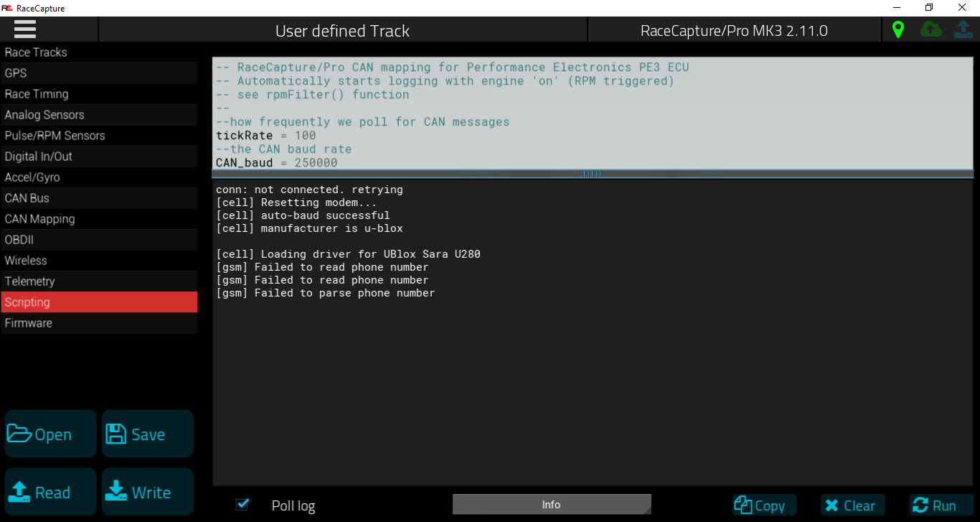Screen dimensions: 980x522
Task: Select CAN Bus in sidebar
Action: tap(99, 198)
